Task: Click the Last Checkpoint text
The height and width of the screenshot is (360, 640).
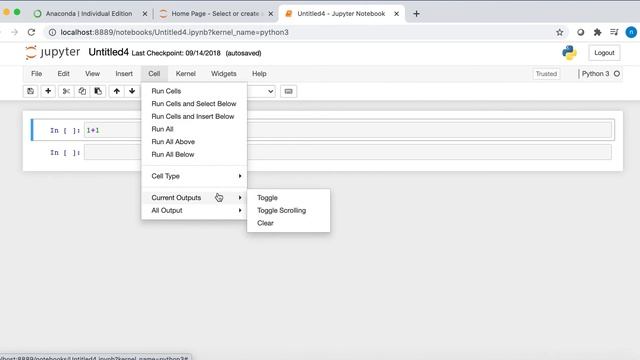Action: (176, 53)
